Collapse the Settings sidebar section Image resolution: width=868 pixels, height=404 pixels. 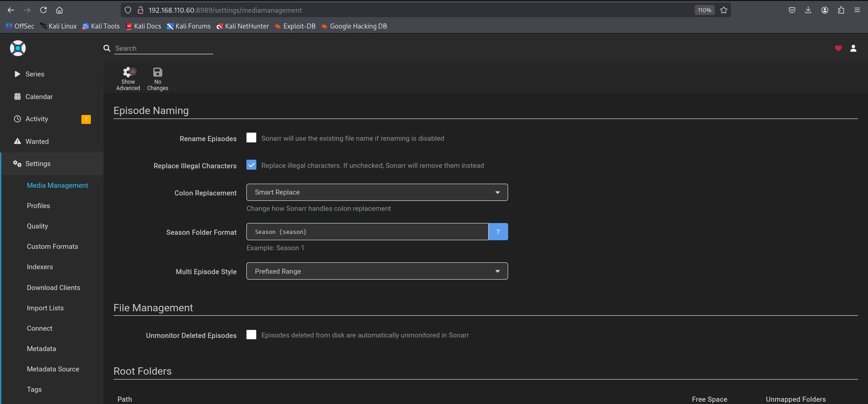click(x=38, y=164)
